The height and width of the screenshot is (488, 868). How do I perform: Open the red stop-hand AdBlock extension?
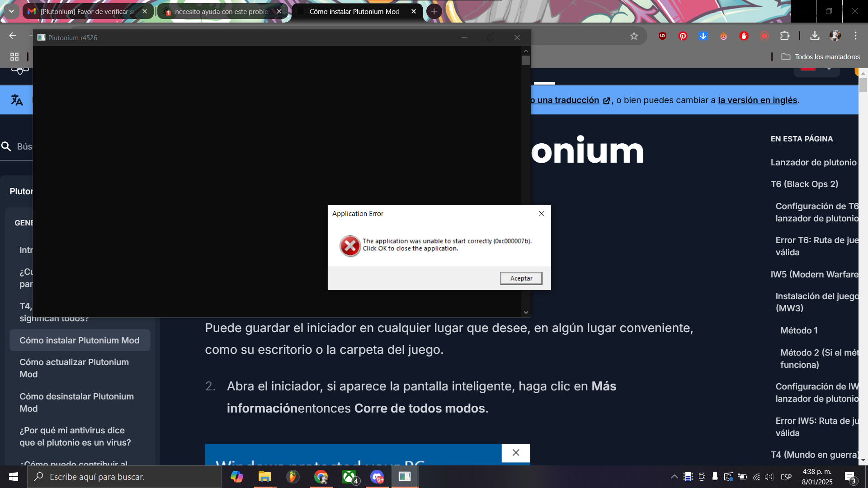click(744, 36)
